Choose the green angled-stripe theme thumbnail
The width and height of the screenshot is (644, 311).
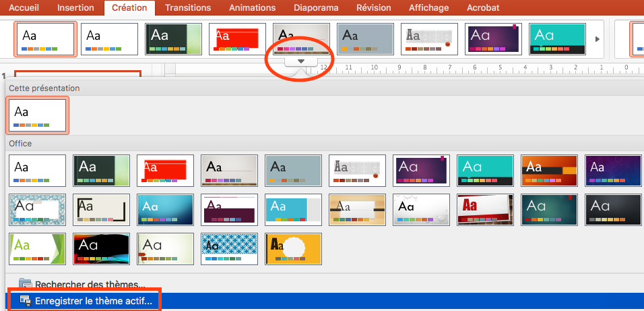[37, 249]
